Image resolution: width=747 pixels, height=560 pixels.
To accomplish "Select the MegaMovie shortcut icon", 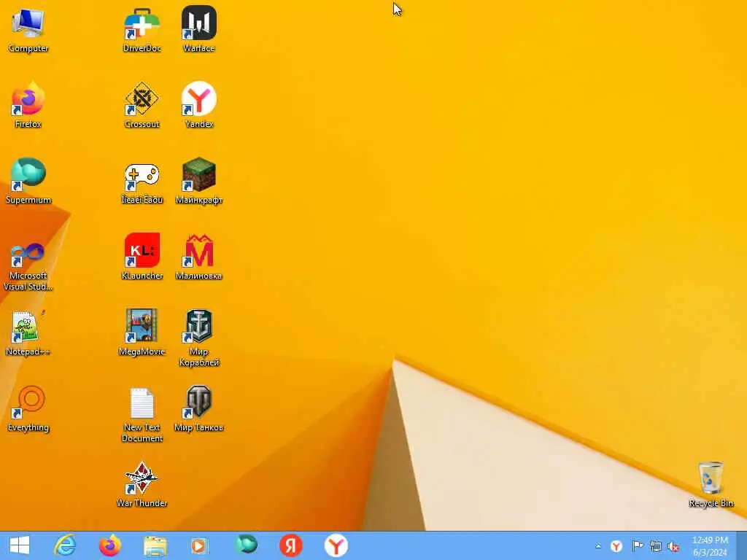I will click(142, 332).
